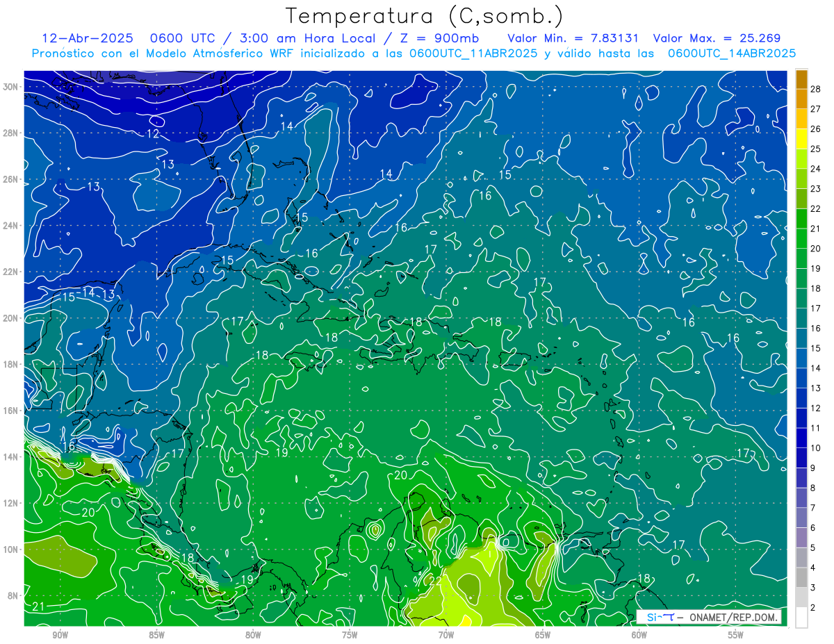Screen dimensions: 834x644
Task: Click the 10N latitude axis label
Action: [x=11, y=550]
